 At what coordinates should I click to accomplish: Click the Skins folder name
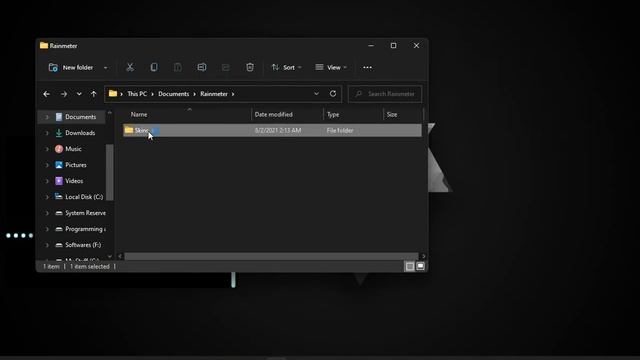pyautogui.click(x=142, y=131)
